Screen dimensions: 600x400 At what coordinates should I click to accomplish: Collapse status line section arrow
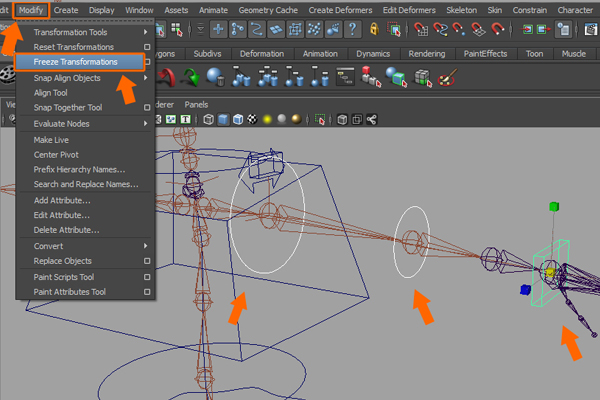pyautogui.click(x=200, y=29)
